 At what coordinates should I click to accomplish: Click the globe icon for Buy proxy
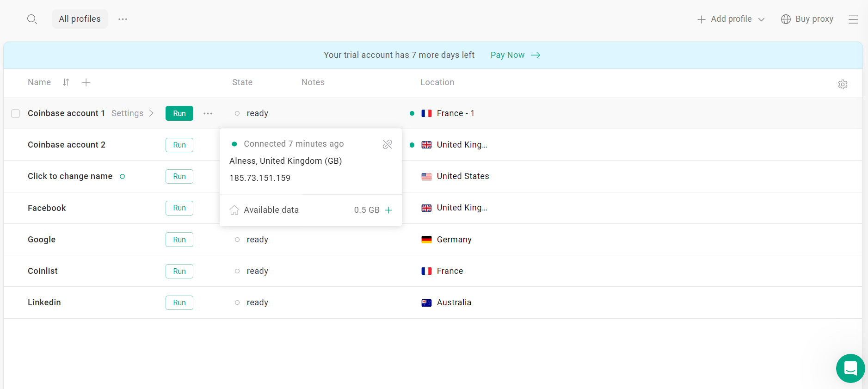(x=786, y=19)
